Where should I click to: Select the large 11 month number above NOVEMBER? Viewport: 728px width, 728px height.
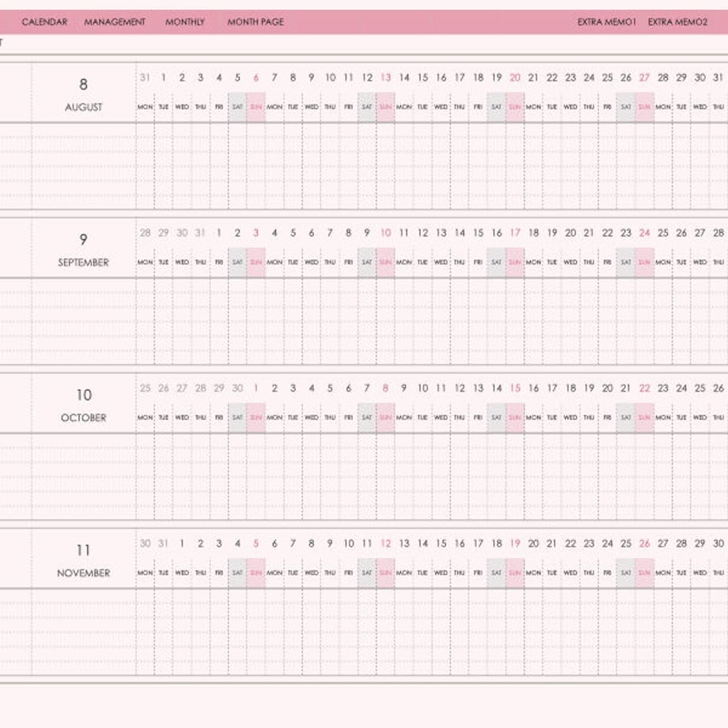click(84, 550)
